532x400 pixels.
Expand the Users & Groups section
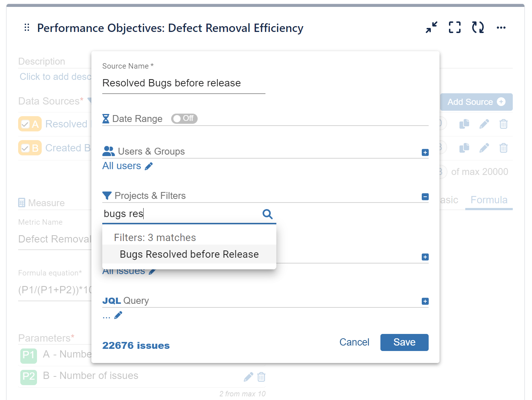425,152
